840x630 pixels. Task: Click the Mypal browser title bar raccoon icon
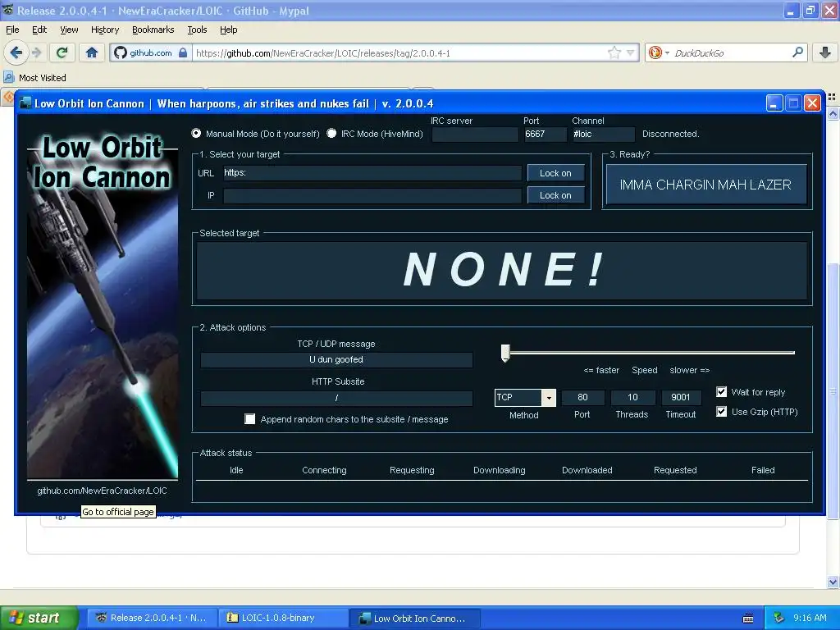(8, 10)
